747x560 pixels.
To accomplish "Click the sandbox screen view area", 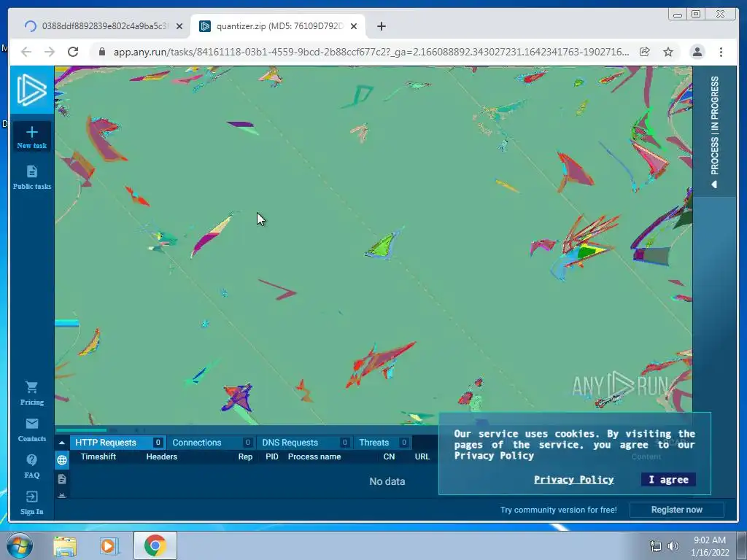I will (373, 245).
